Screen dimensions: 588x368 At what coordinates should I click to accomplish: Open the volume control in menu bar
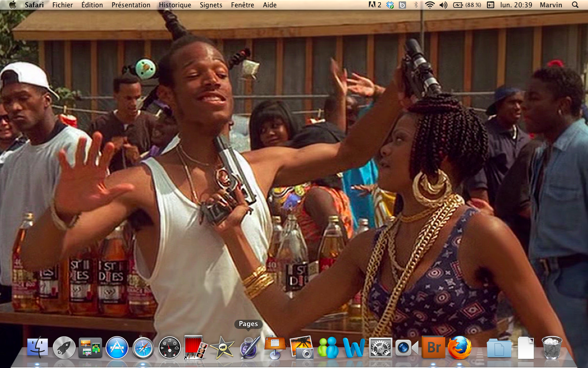tap(443, 5)
